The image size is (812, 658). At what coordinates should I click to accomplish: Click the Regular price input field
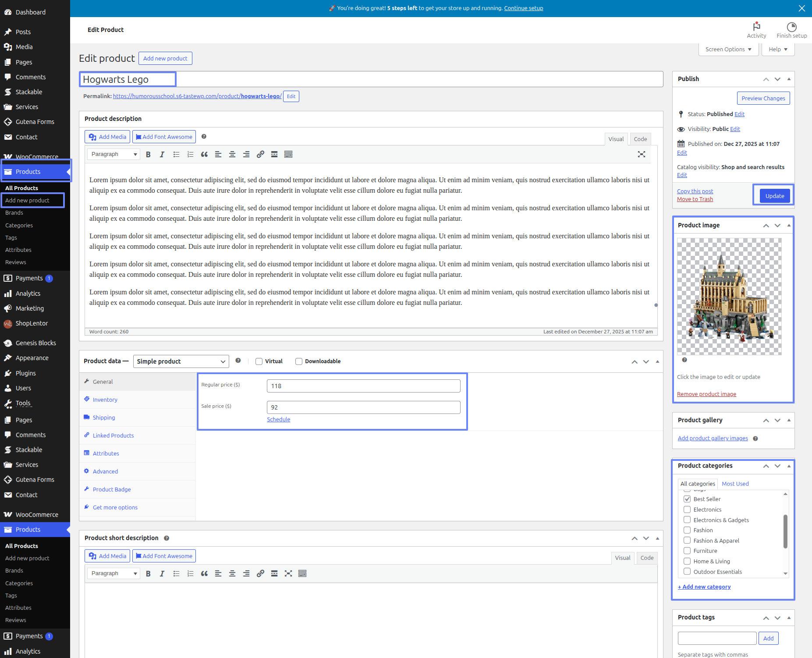363,386
